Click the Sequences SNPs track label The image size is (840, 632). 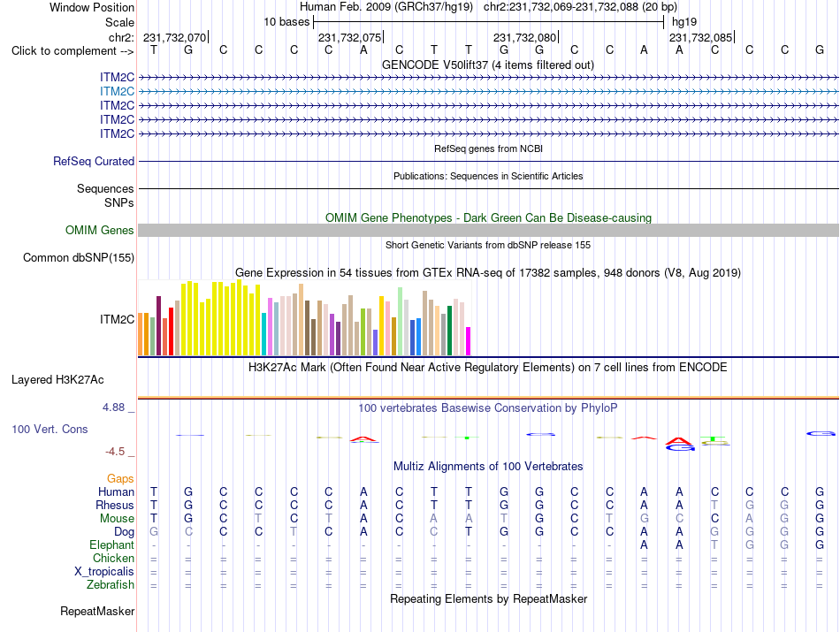point(105,195)
